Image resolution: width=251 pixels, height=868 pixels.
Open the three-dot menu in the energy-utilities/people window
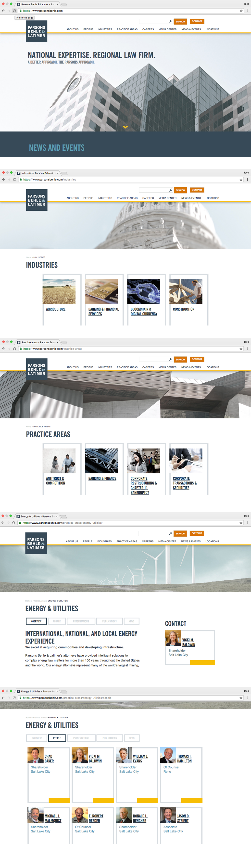248,698
